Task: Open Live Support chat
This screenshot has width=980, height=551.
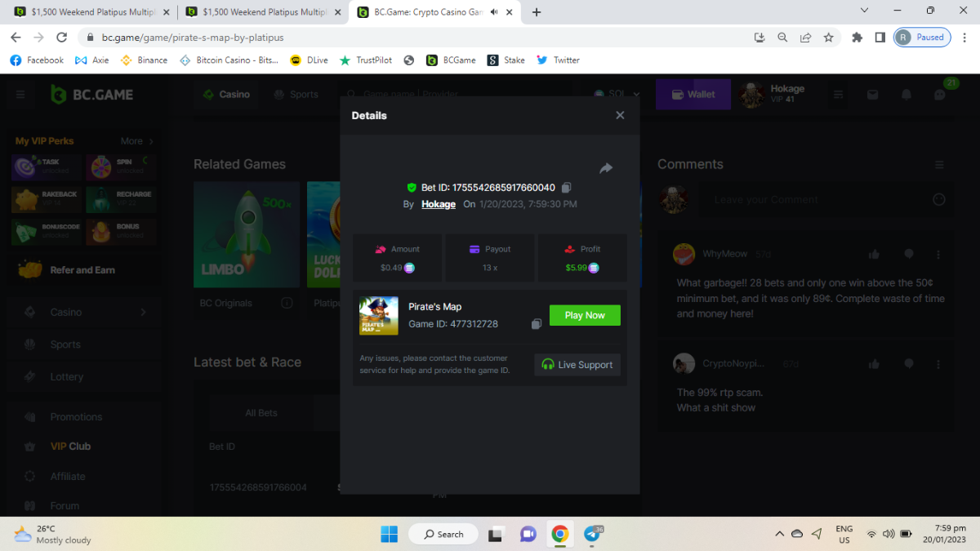Action: [x=577, y=365]
